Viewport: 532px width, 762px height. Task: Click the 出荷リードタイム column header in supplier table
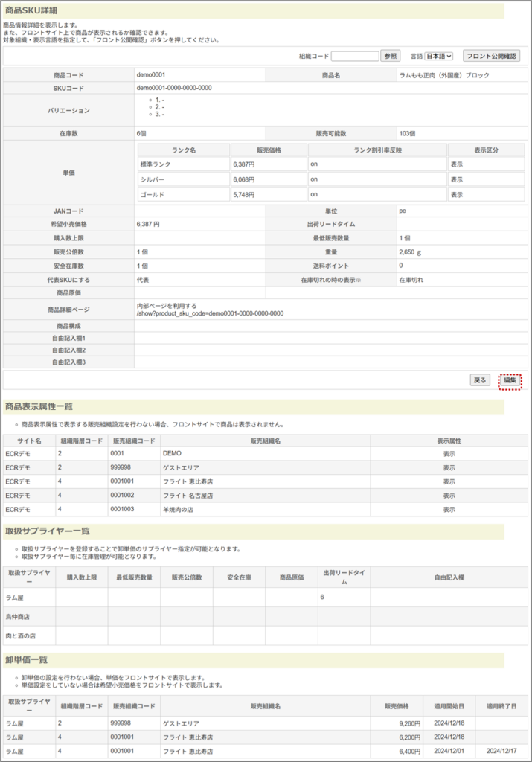344,577
